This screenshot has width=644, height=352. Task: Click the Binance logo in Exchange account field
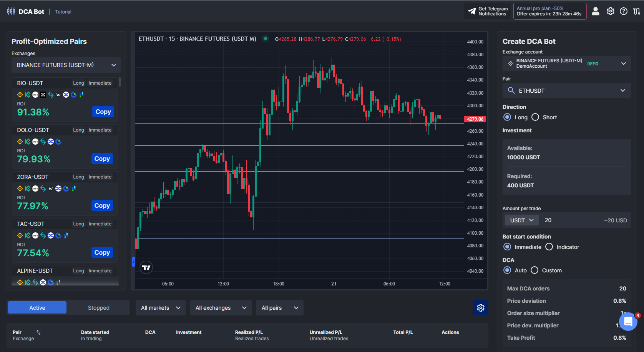tap(511, 63)
